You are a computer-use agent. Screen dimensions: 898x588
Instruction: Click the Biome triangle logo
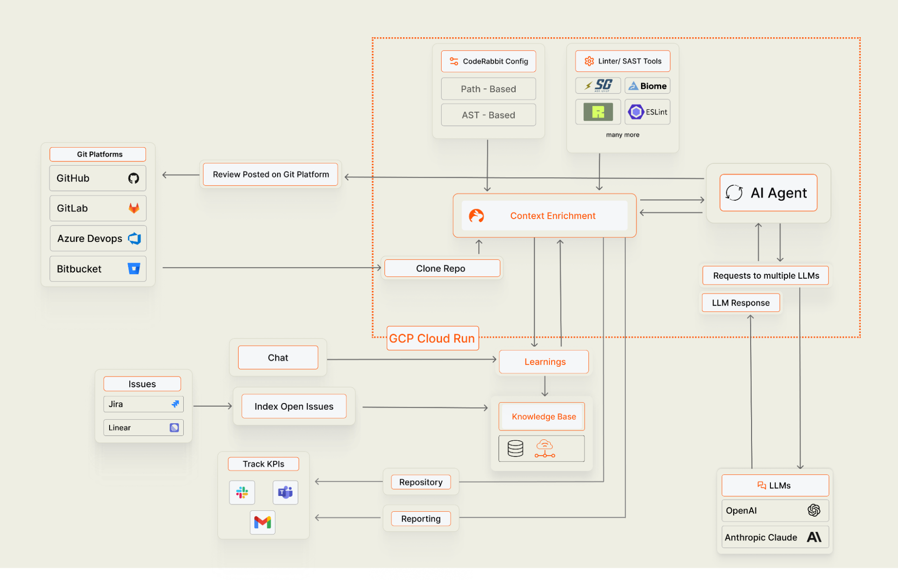pos(633,86)
